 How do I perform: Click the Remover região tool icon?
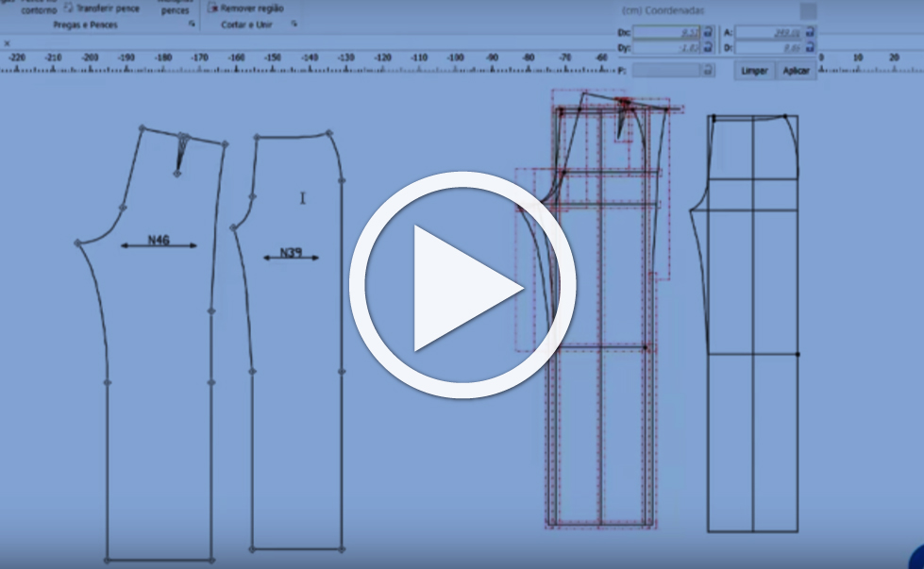coord(212,7)
